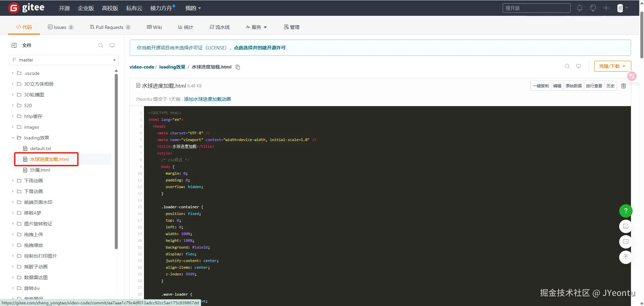View 原始数据 of the file
Screen dimensions: 644x306
click(x=574, y=86)
